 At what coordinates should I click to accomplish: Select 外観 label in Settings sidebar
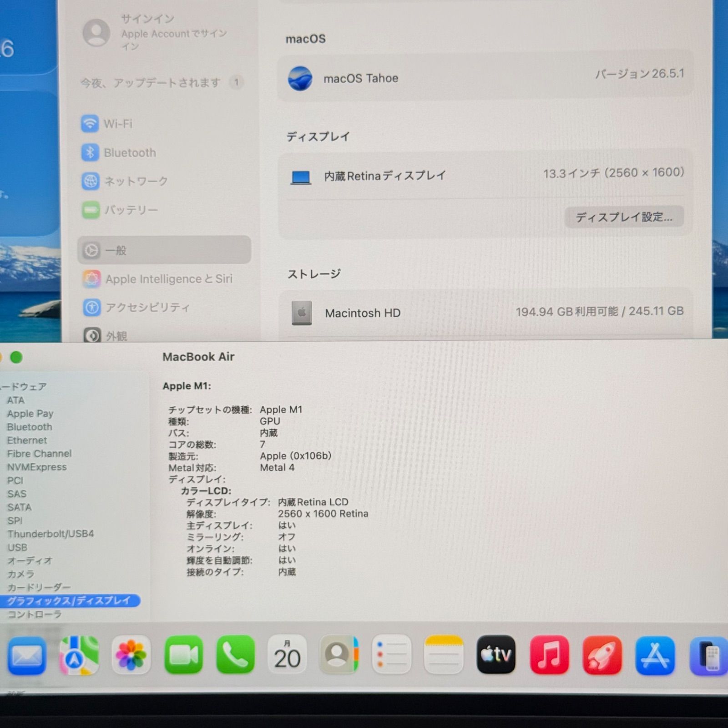[116, 336]
